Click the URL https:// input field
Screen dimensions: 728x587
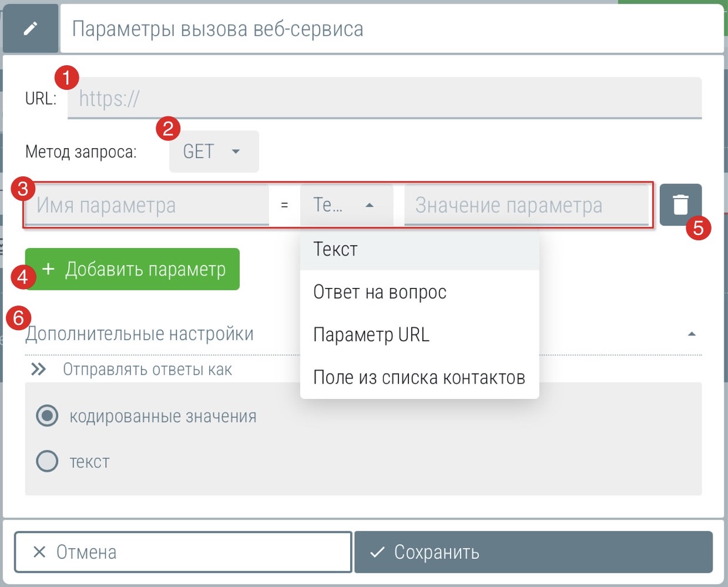click(384, 98)
